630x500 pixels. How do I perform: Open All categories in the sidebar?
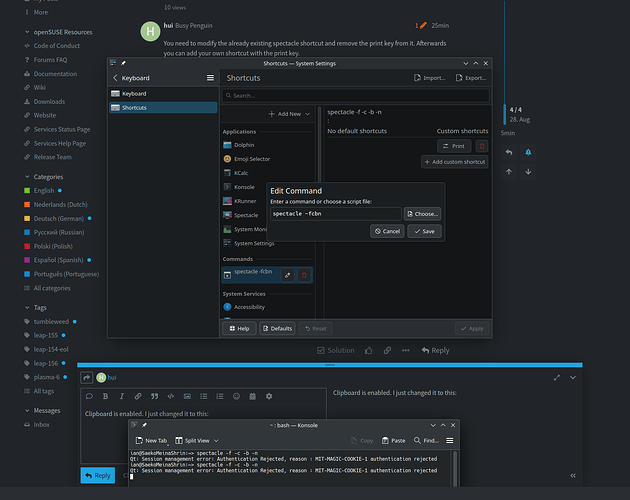point(47,288)
